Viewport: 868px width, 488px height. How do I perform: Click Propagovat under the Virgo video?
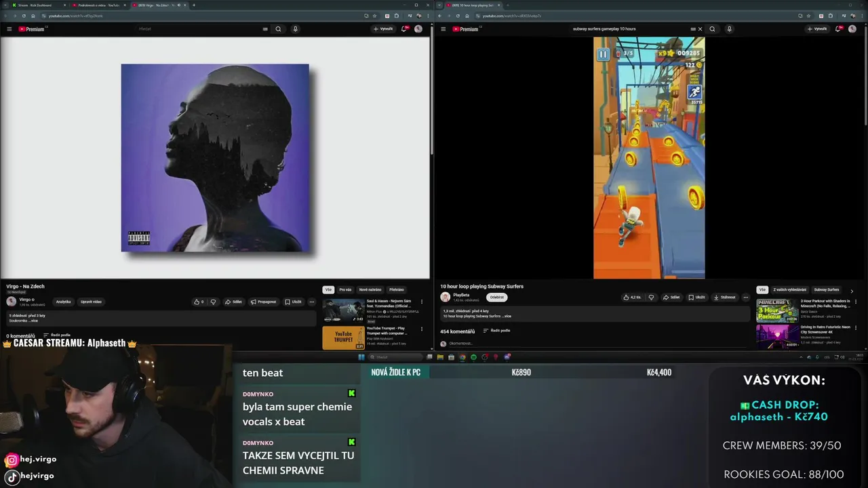264,302
